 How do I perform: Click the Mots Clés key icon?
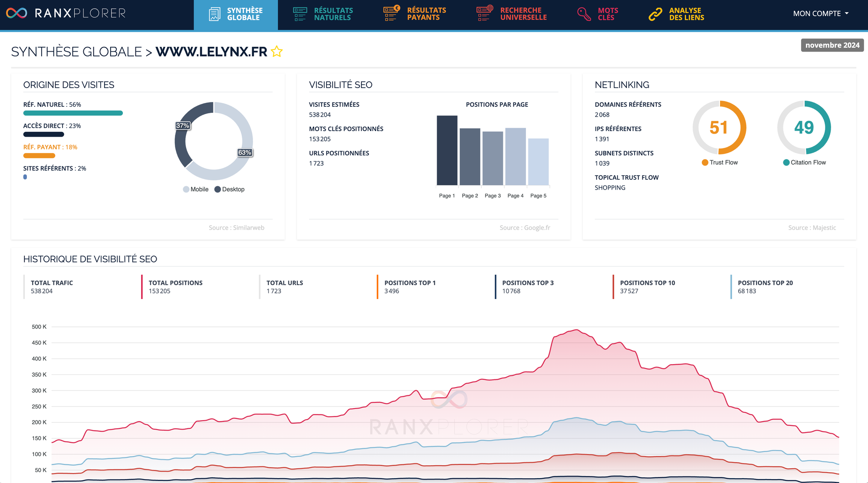point(584,14)
